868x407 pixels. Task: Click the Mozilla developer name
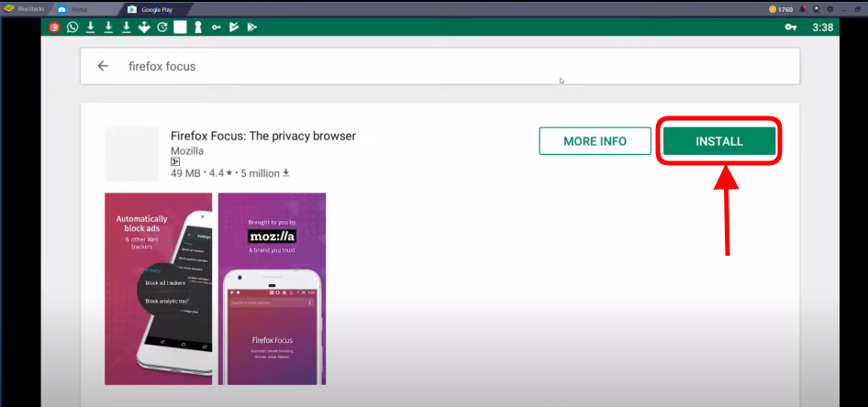[187, 150]
